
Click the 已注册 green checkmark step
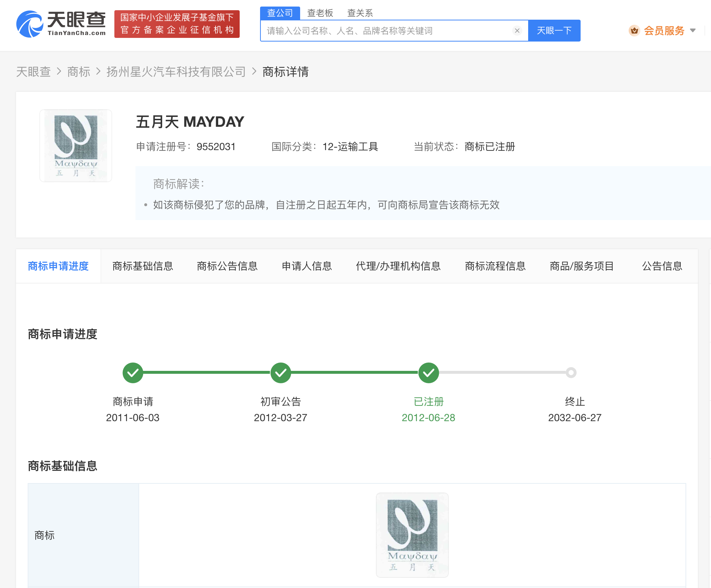pos(429,373)
